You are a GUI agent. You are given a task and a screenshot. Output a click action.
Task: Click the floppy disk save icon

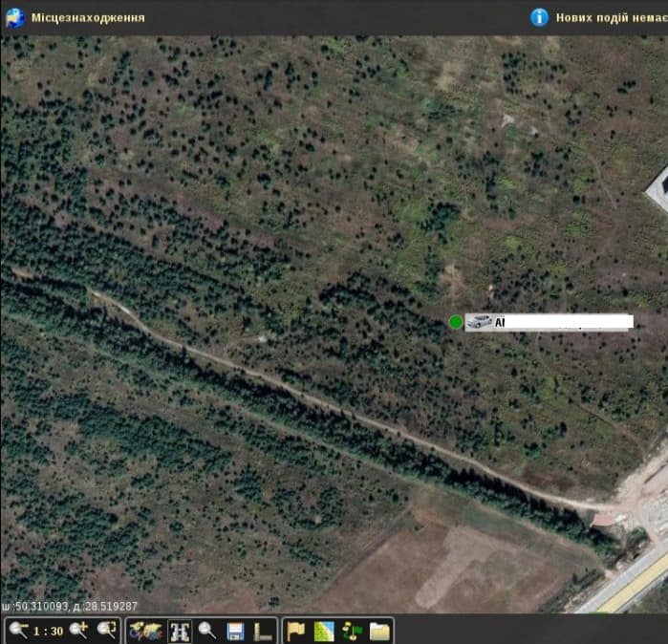pyautogui.click(x=235, y=631)
